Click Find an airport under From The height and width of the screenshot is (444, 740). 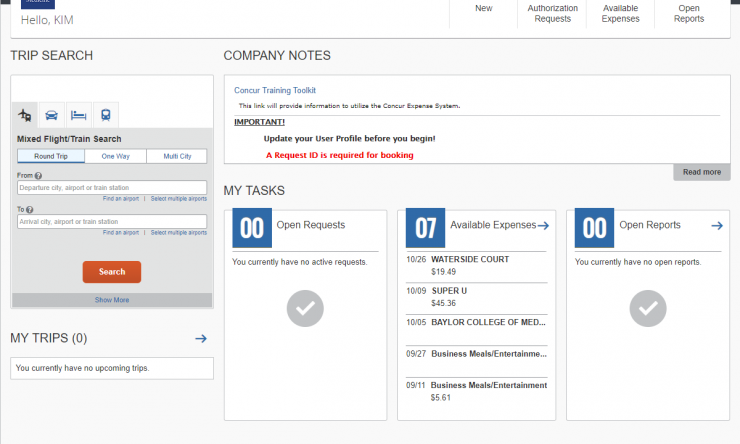click(x=121, y=199)
